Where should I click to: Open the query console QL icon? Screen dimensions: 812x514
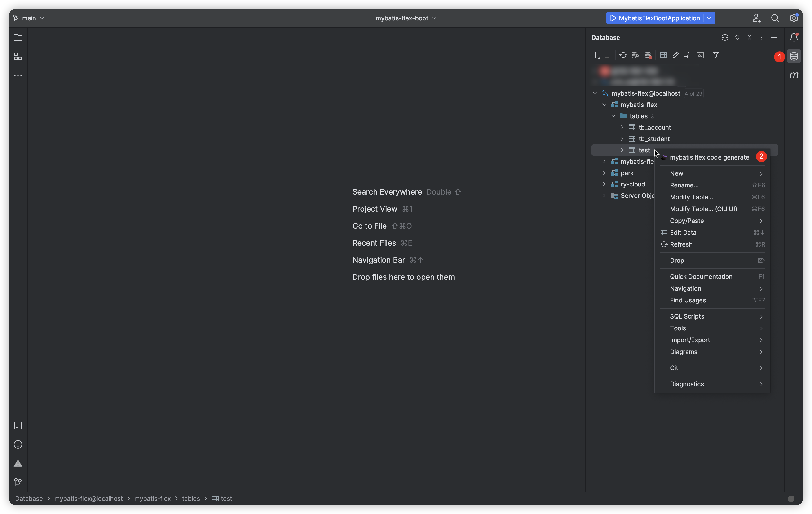pyautogui.click(x=700, y=55)
